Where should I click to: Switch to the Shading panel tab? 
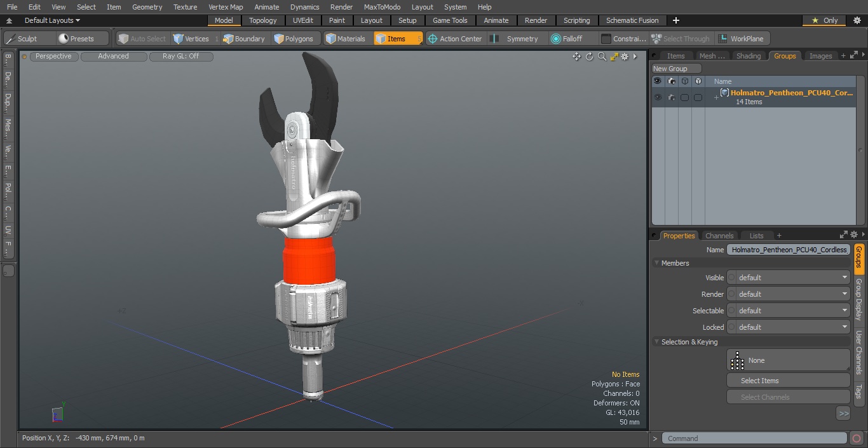(748, 56)
